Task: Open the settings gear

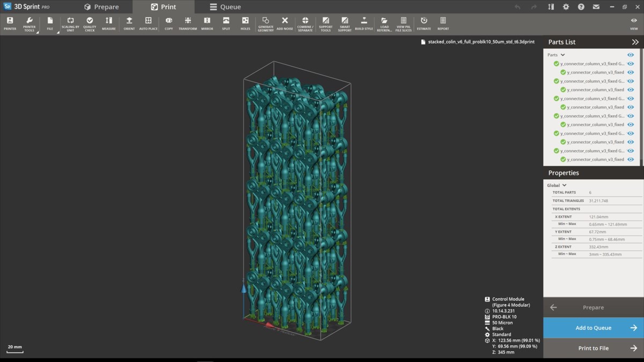Action: (x=566, y=7)
